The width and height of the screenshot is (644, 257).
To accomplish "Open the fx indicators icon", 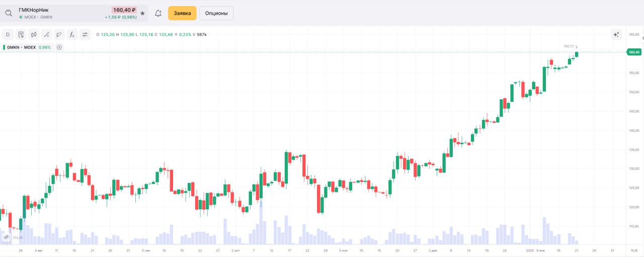I will pyautogui.click(x=72, y=34).
